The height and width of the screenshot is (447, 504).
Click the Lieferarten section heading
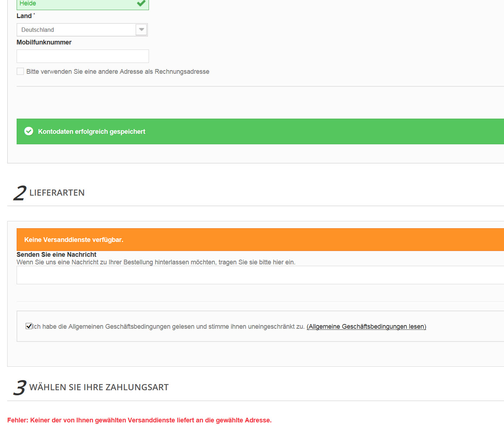click(x=57, y=193)
